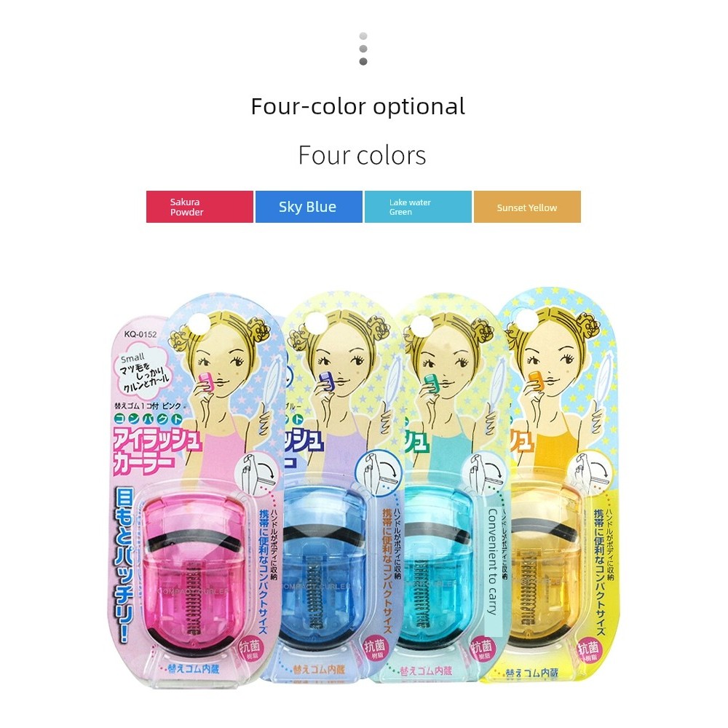
Task: Select the Sakura Powder color swatch
Action: click(x=199, y=207)
